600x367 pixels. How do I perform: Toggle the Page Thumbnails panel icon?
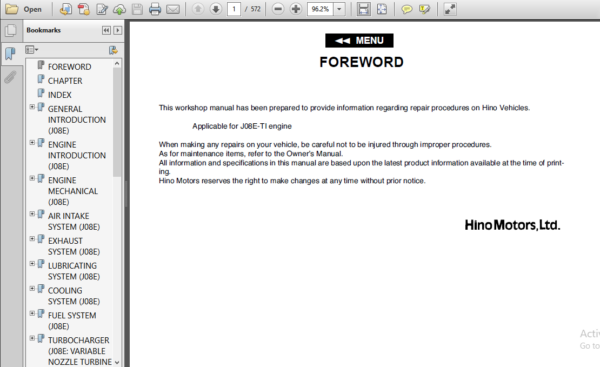point(10,30)
